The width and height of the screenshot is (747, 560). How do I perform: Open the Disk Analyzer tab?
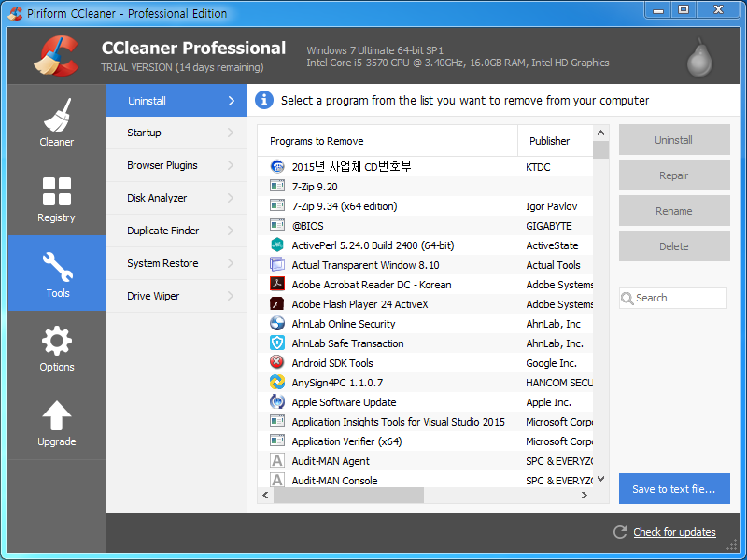(x=176, y=198)
